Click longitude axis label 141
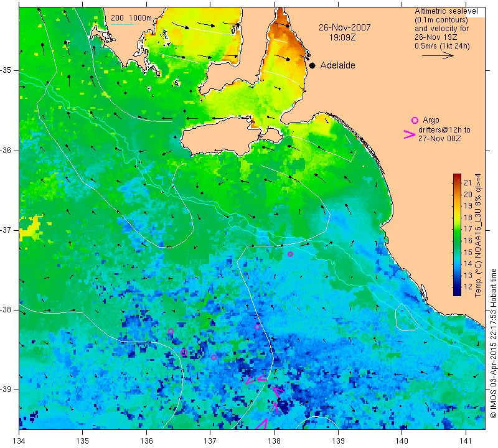Image resolution: width=498 pixels, height=448 pixels. coord(466,441)
